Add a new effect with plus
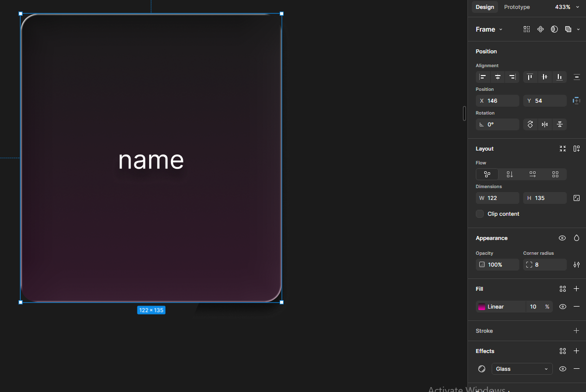This screenshot has width=586, height=392. (576, 352)
